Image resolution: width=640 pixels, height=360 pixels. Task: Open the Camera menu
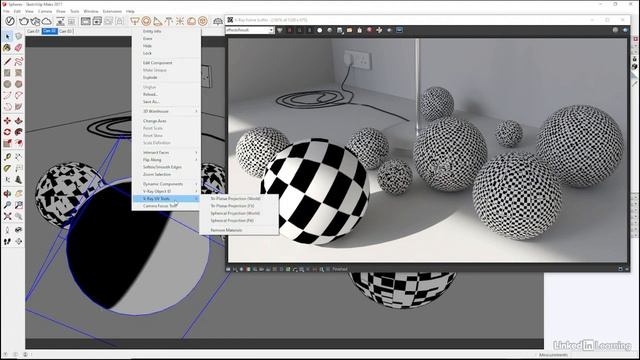click(45, 11)
